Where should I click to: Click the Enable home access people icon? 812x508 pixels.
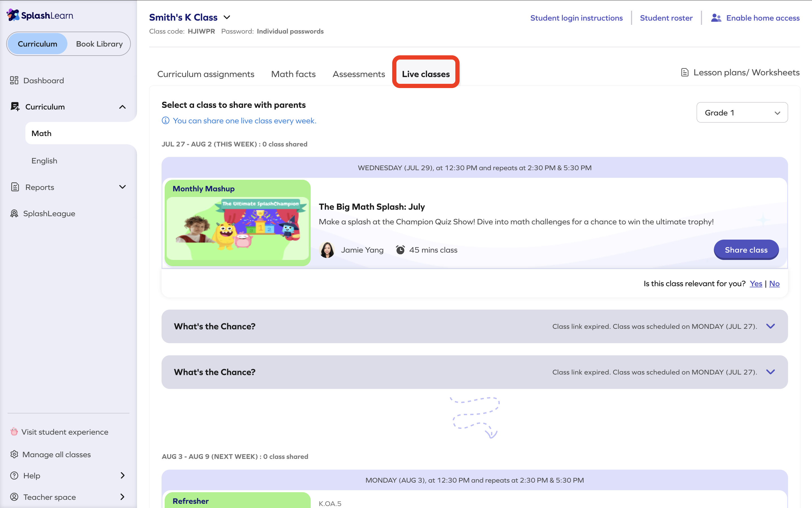point(716,18)
